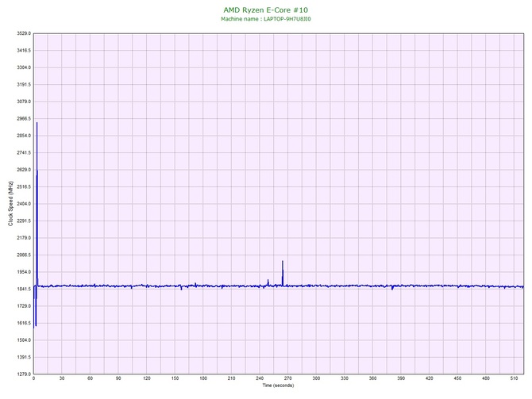Select the 2066.5 y-axis value

(24, 255)
